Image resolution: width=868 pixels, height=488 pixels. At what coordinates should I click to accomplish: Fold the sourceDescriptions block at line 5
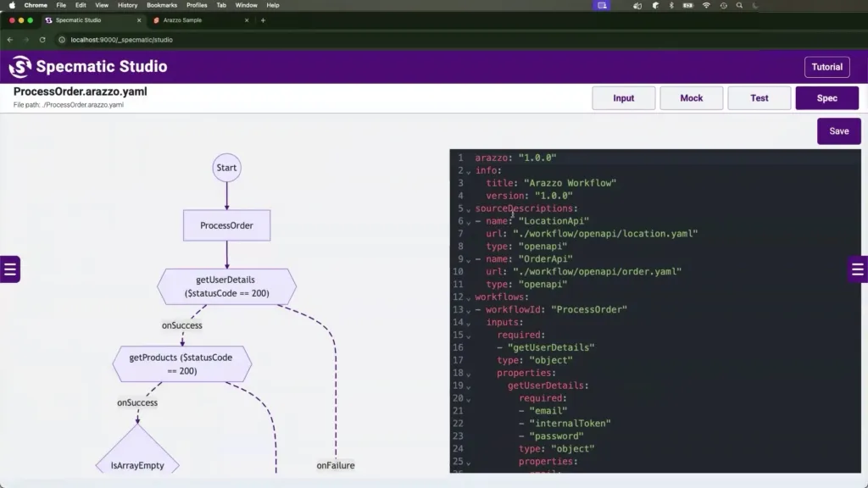[469, 209]
